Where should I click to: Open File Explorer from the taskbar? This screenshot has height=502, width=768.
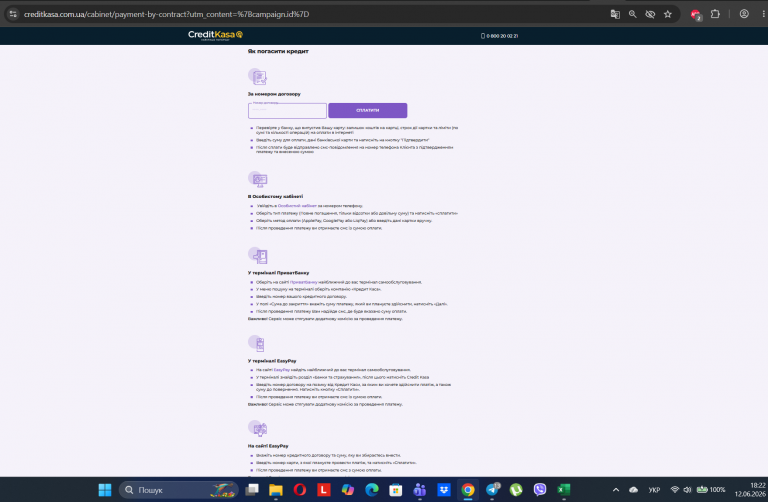click(x=276, y=490)
